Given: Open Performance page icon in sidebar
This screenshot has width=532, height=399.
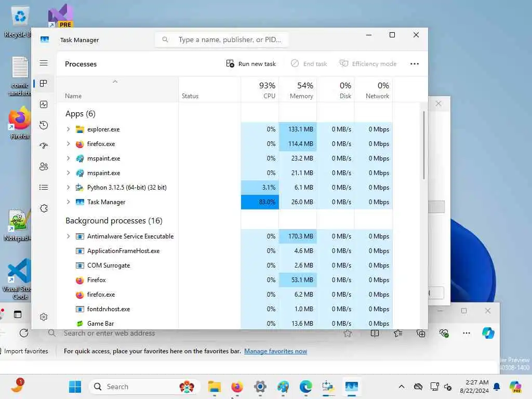Looking at the screenshot, I should pos(44,104).
